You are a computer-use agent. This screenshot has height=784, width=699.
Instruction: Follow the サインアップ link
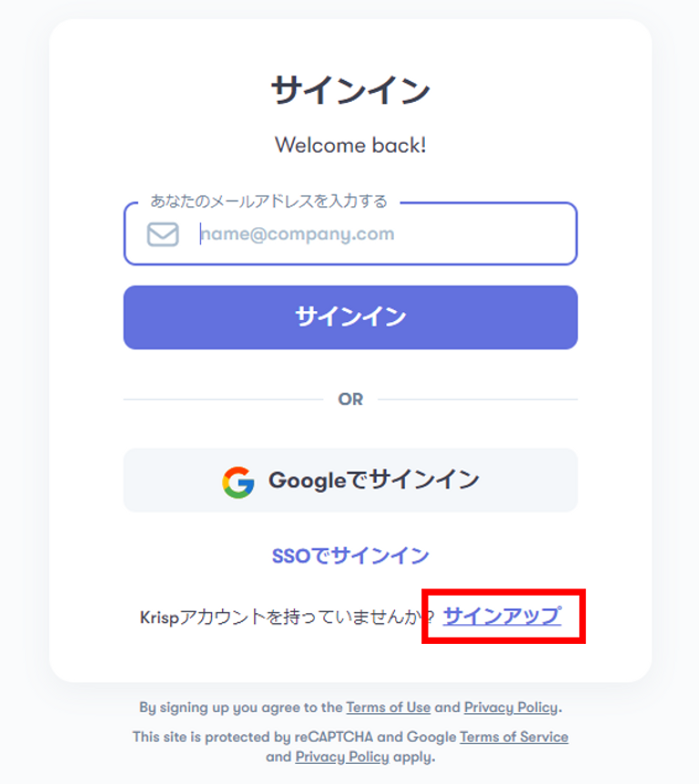pos(501,616)
